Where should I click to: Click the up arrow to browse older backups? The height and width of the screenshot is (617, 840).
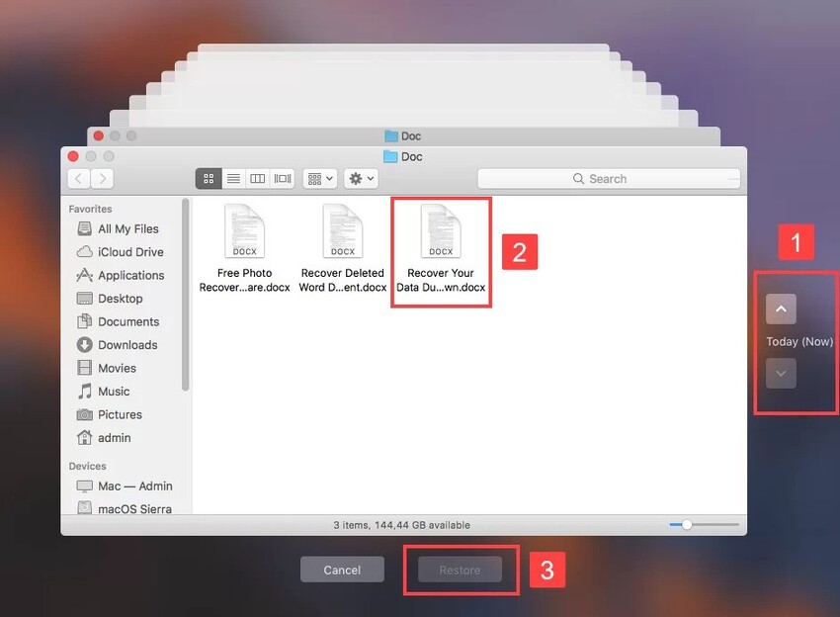click(781, 308)
